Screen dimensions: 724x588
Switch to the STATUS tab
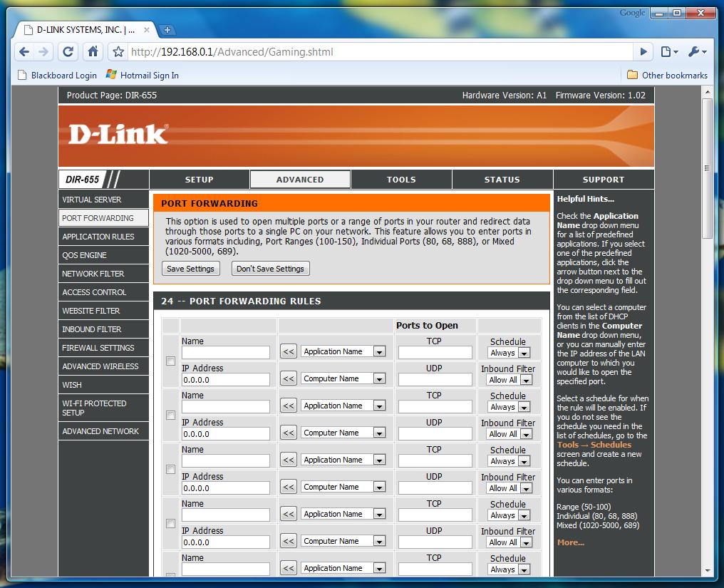[x=502, y=180]
